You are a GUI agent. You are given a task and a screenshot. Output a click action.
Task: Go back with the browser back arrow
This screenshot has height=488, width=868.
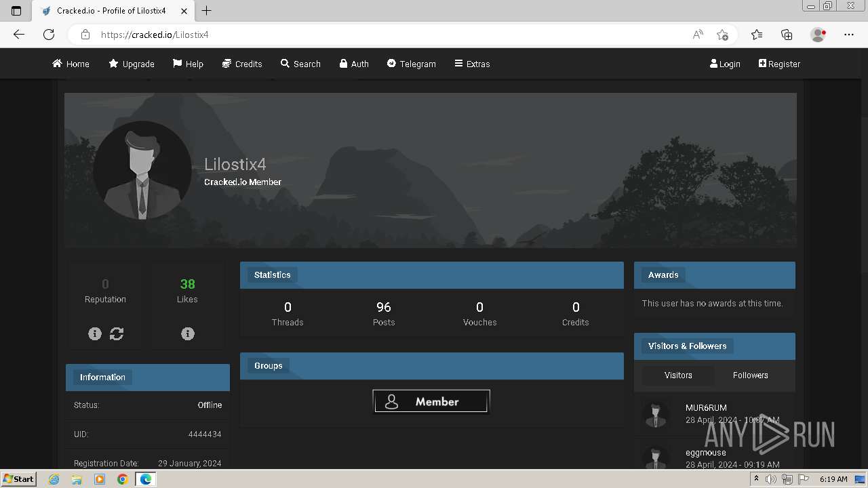(19, 35)
